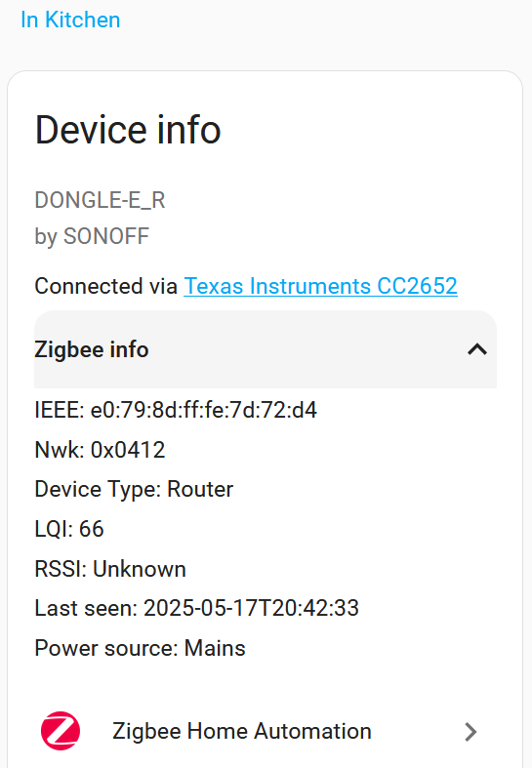This screenshot has height=768, width=532.
Task: Click the by SONOFF manufacturer text
Action: (x=92, y=236)
